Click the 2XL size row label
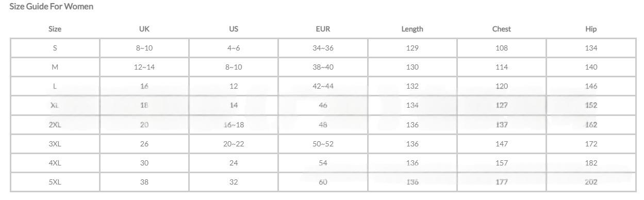 55,124
